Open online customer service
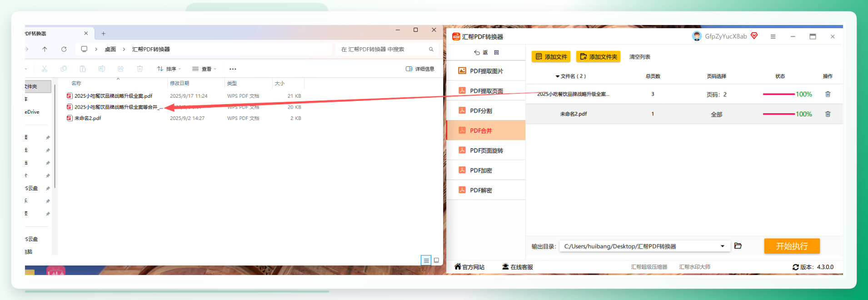Viewport: 868px width, 300px height. click(518, 267)
